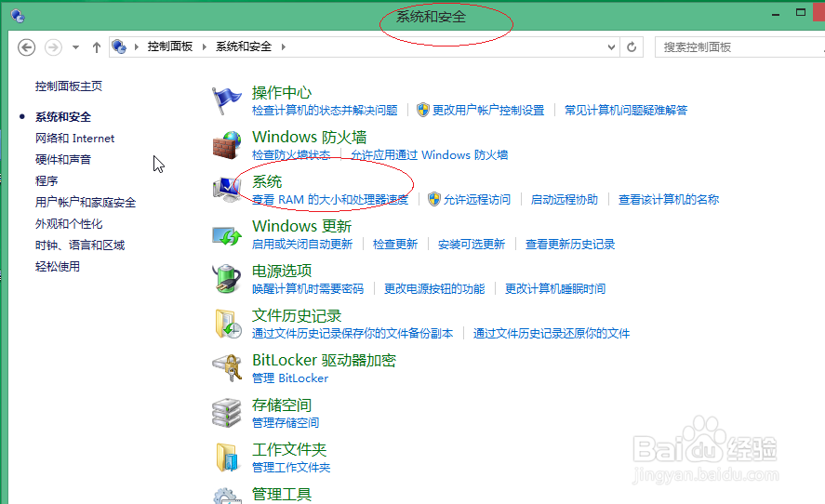Open the File History folder icon

[x=228, y=324]
